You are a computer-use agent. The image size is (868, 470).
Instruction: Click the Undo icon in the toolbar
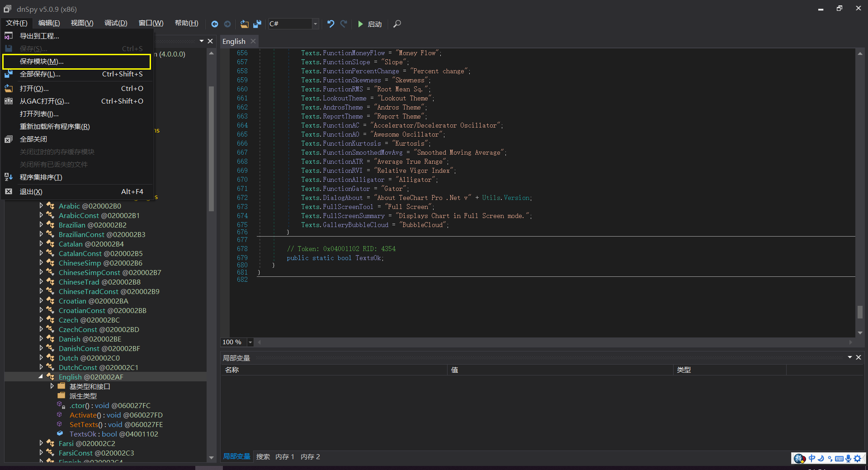[x=330, y=24]
